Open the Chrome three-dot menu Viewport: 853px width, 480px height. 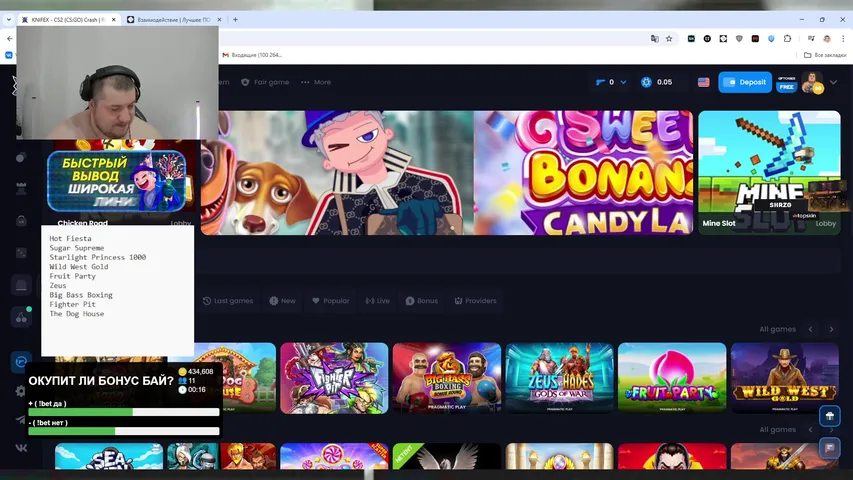pyautogui.click(x=843, y=39)
